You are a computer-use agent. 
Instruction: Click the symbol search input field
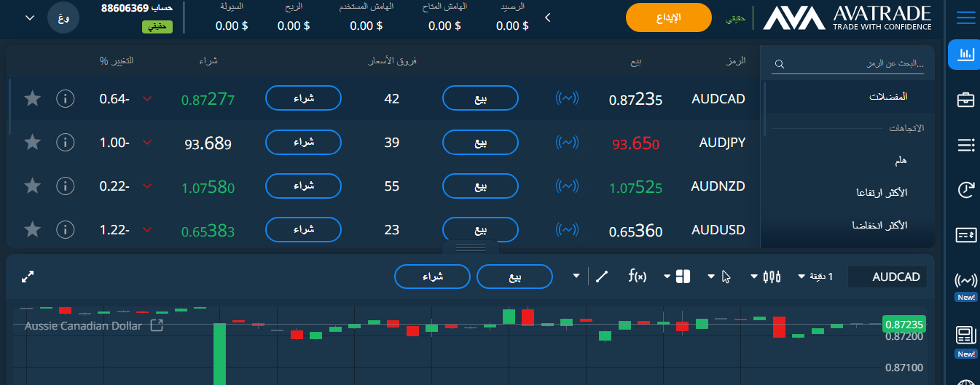click(x=848, y=64)
